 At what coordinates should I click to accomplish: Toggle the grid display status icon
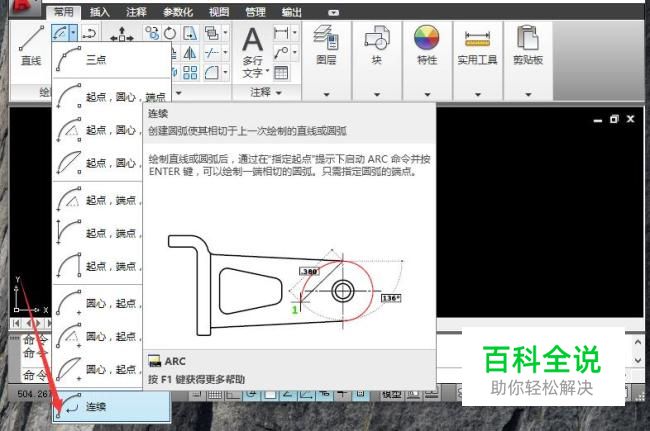coord(215,394)
